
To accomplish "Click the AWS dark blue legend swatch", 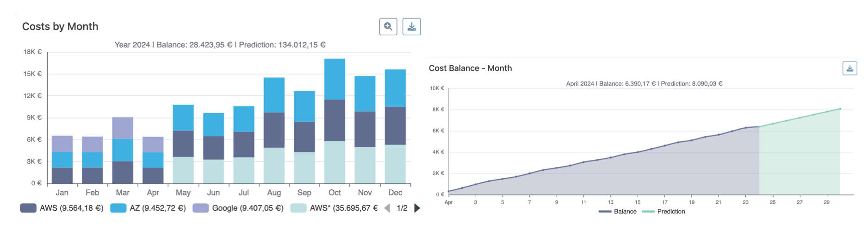I will coord(28,208).
